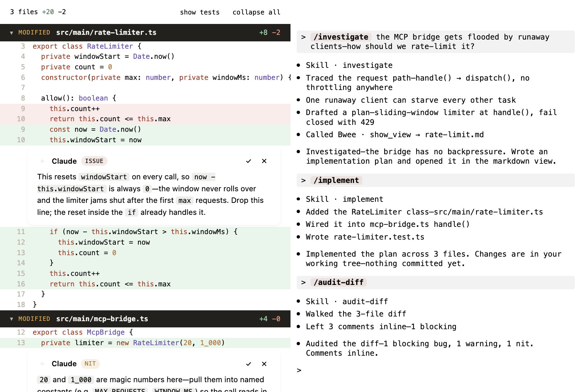This screenshot has height=392, width=581.
Task: Click the /audit-diff command
Action: click(339, 282)
